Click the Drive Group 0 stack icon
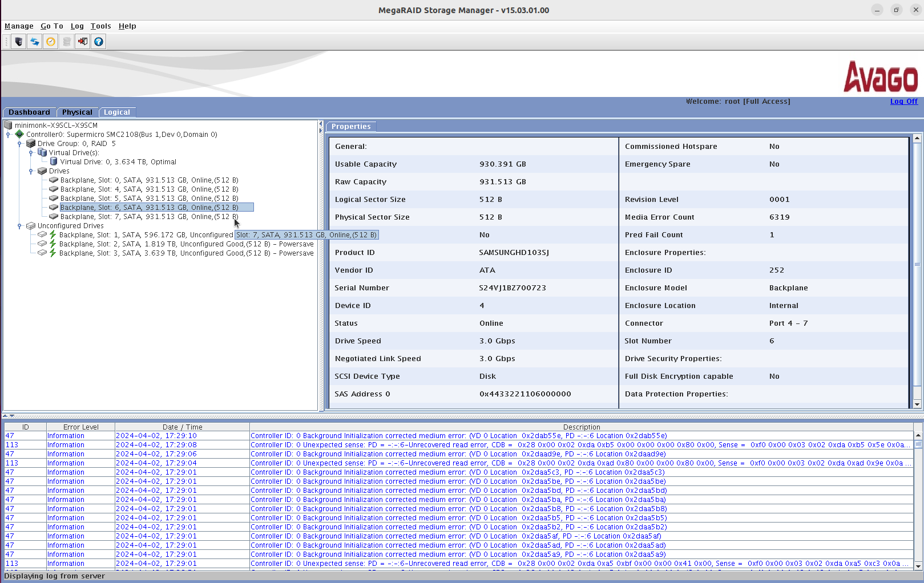Screen dimensions: 924x583 pos(31,143)
